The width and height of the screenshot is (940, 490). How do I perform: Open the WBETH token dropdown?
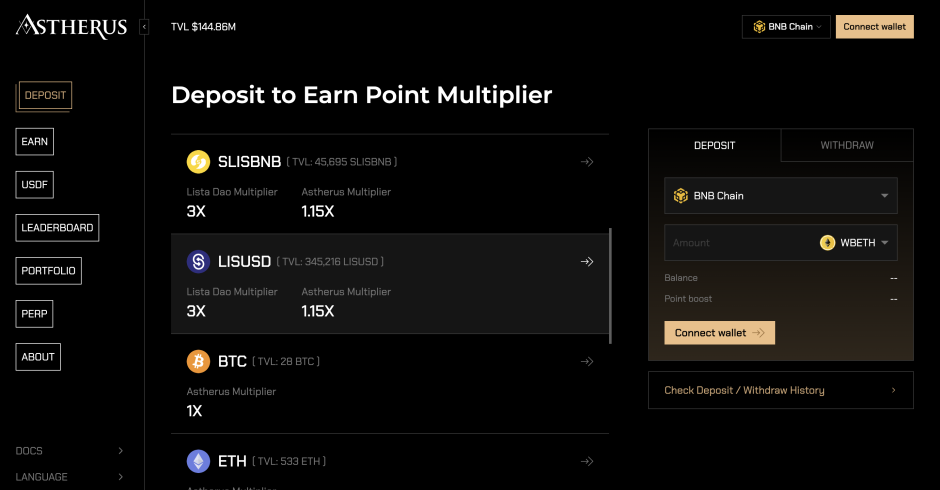click(x=854, y=243)
